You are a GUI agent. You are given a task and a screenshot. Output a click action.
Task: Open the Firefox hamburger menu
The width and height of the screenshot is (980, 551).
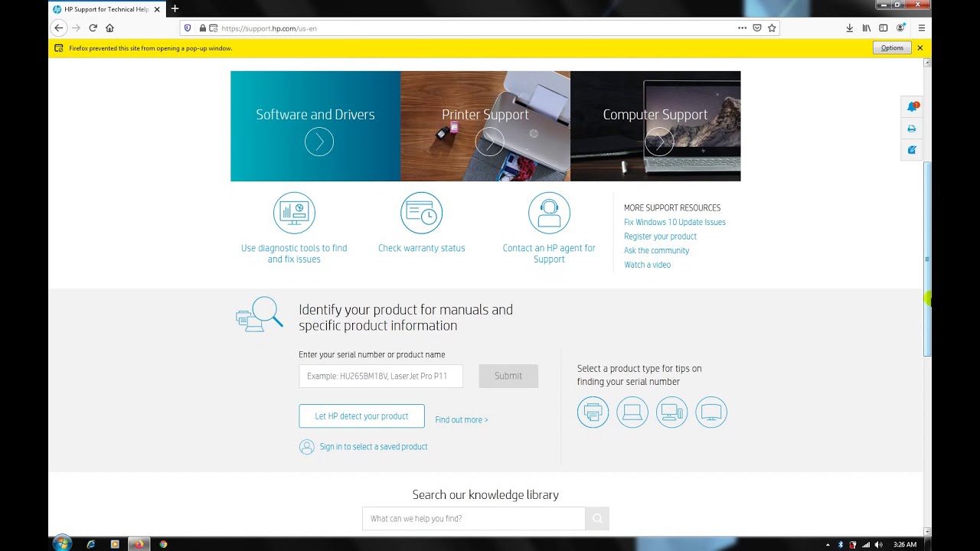921,28
